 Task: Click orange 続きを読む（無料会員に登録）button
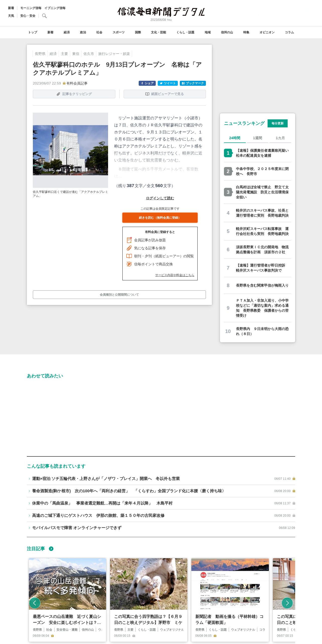(x=160, y=218)
